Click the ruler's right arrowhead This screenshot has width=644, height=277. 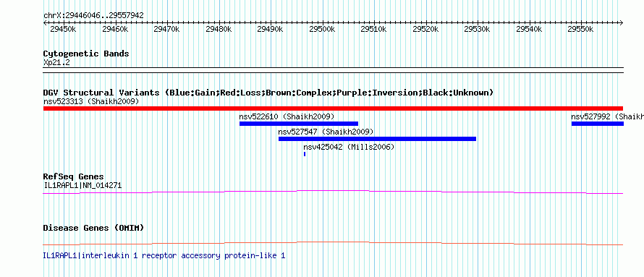click(621, 22)
